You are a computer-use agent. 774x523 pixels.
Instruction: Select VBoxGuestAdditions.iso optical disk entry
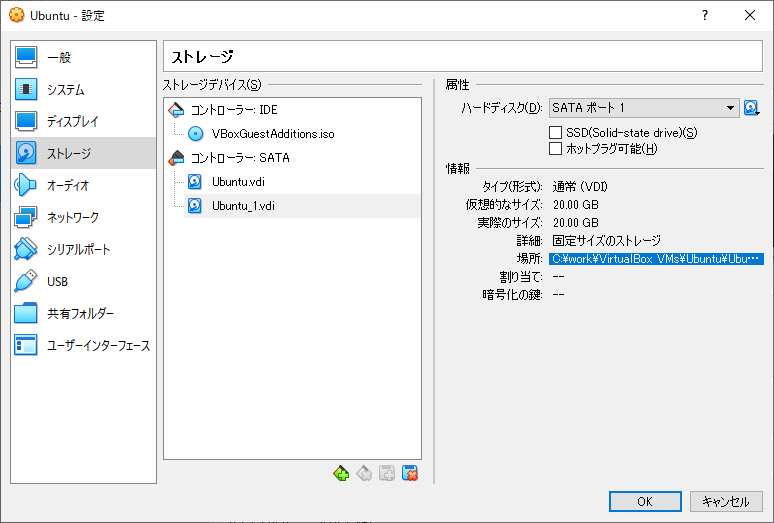click(273, 134)
